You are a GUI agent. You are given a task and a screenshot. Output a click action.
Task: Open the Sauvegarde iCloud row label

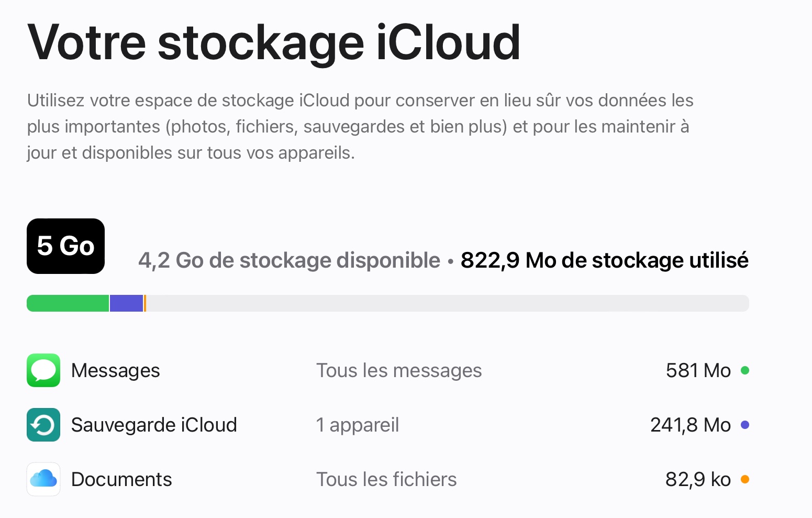tap(154, 425)
